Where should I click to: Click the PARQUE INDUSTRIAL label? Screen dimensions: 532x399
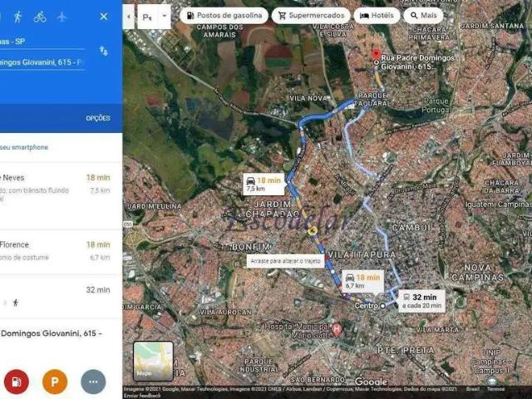[259, 366]
